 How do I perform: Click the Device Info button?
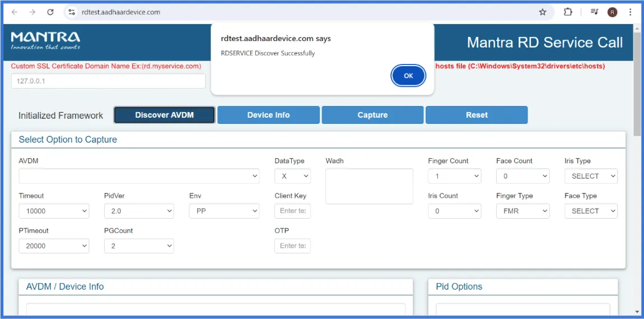[x=269, y=115]
